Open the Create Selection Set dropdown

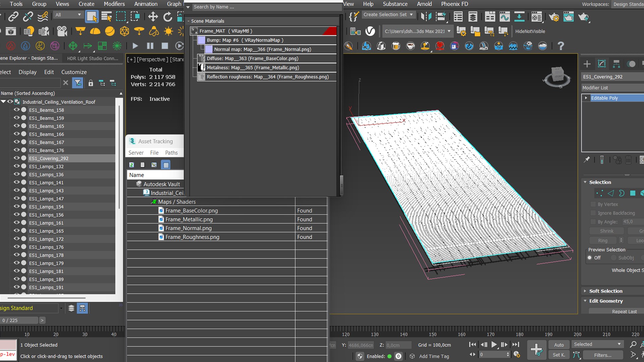(x=388, y=15)
